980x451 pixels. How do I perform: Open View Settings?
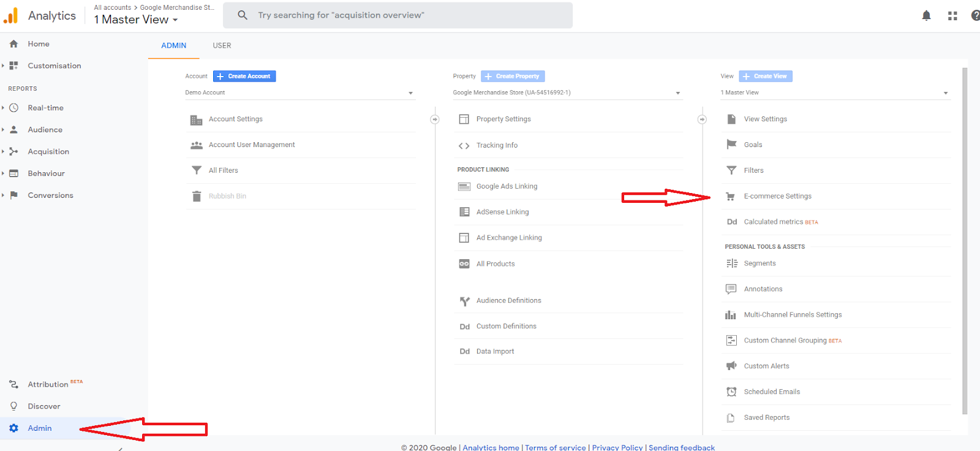[x=766, y=119]
